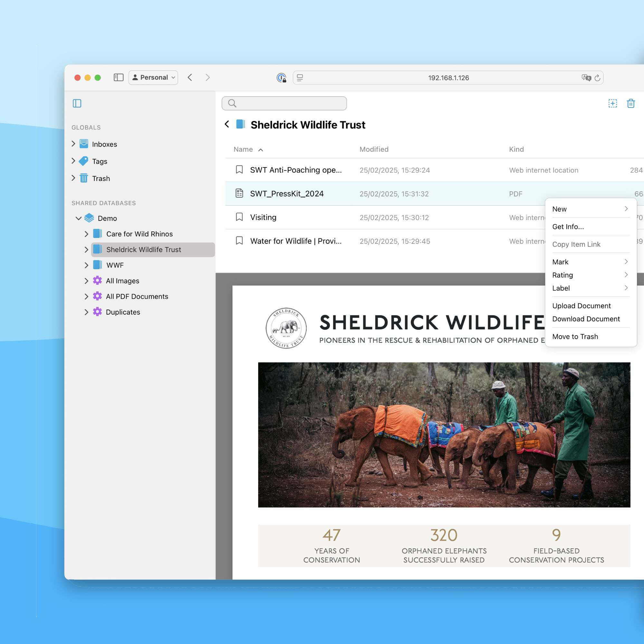Select the Demo database
This screenshot has height=644, width=644.
pos(107,218)
